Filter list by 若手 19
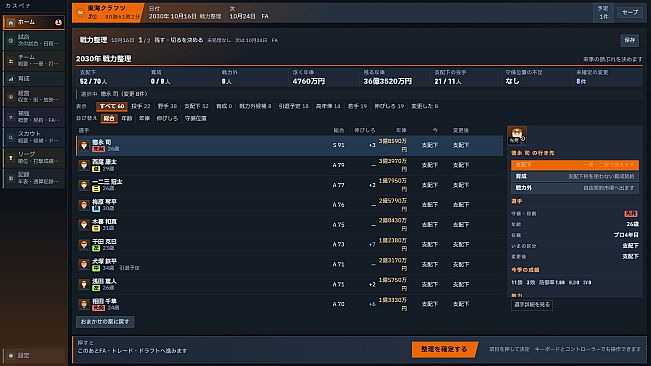The image size is (651, 366). click(357, 106)
